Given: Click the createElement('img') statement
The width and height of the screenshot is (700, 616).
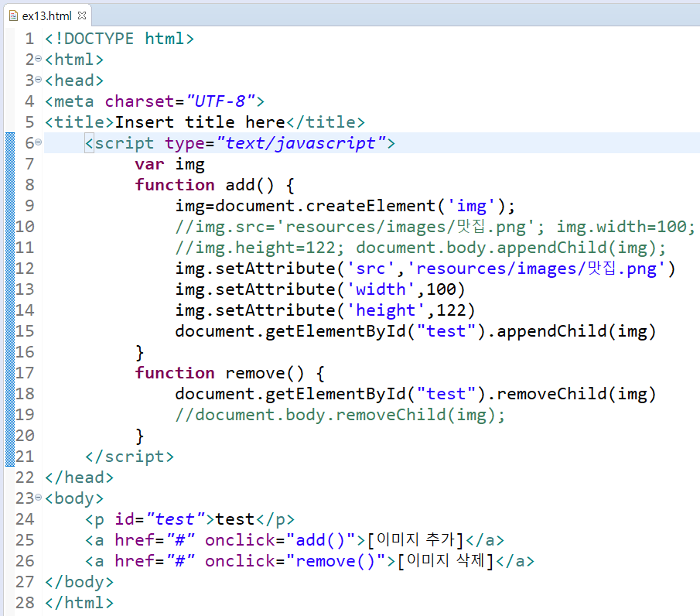Looking at the screenshot, I should pos(345,206).
